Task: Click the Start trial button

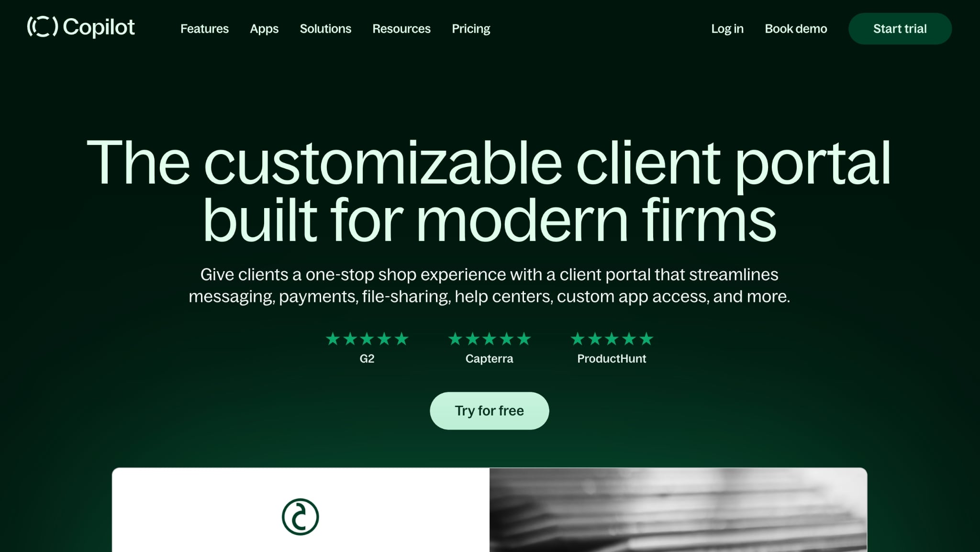Action: 900,28
